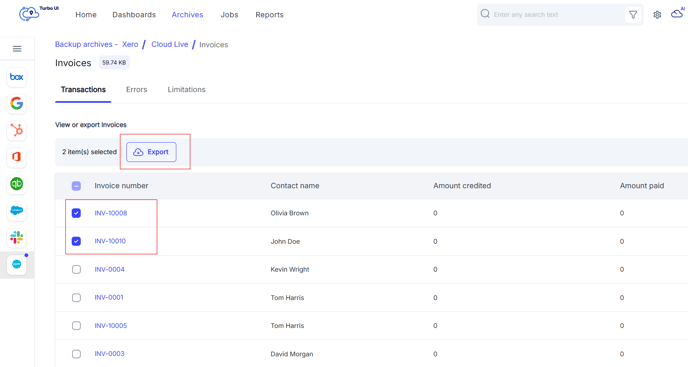688x367 pixels.
Task: Uncheck the INV-10008 checkbox
Action: [76, 213]
